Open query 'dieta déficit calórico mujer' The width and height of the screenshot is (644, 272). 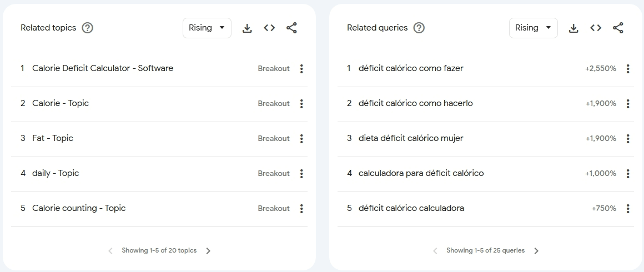[x=411, y=138]
